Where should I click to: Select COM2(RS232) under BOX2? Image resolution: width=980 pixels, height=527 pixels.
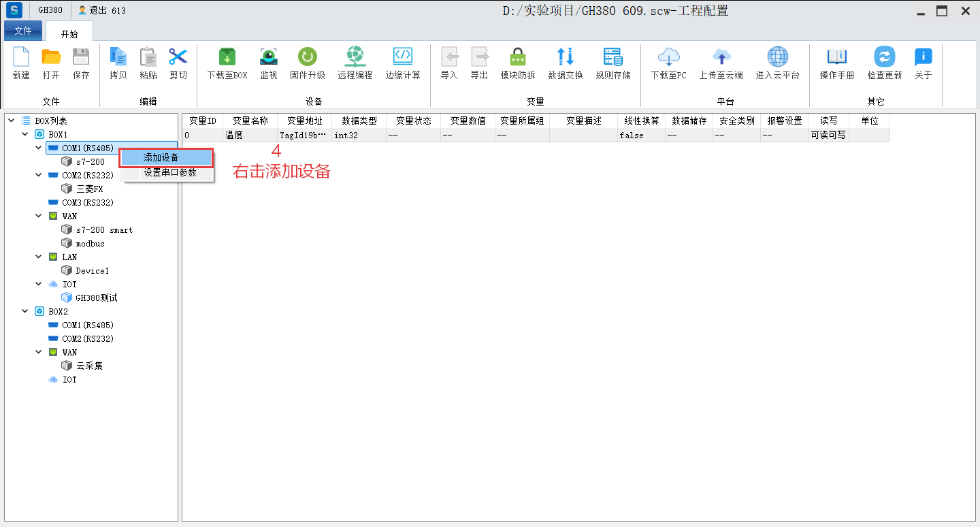point(88,338)
